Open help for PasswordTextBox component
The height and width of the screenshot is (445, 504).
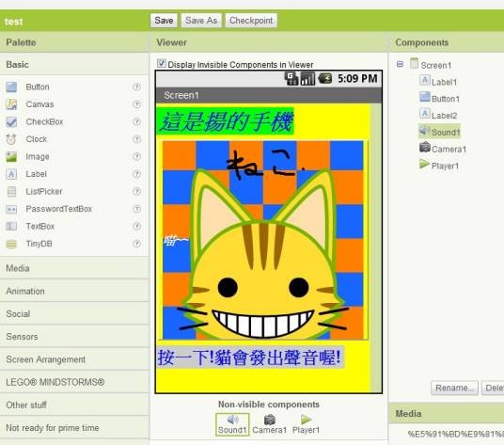[x=136, y=209]
